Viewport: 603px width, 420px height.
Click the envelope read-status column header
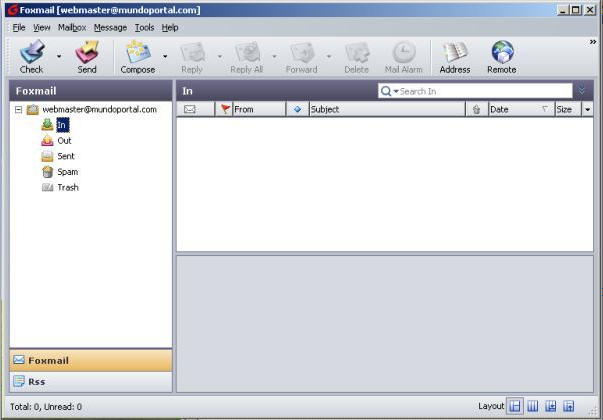click(x=190, y=109)
